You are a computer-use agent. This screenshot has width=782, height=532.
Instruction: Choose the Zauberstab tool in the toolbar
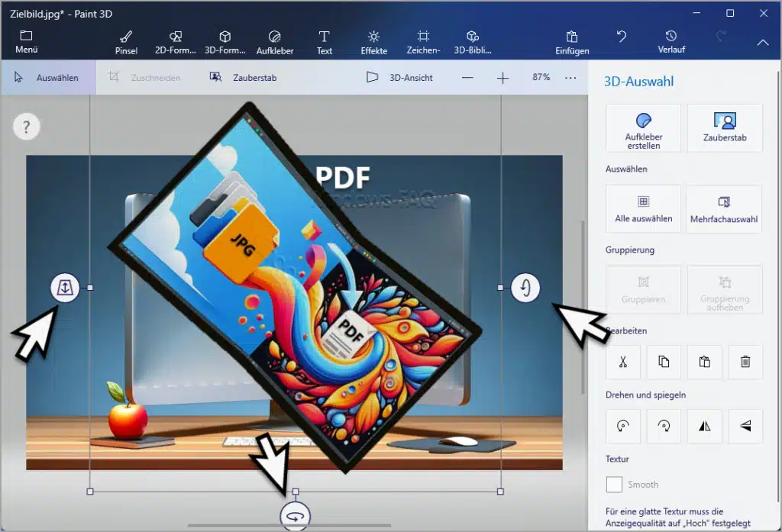(244, 77)
